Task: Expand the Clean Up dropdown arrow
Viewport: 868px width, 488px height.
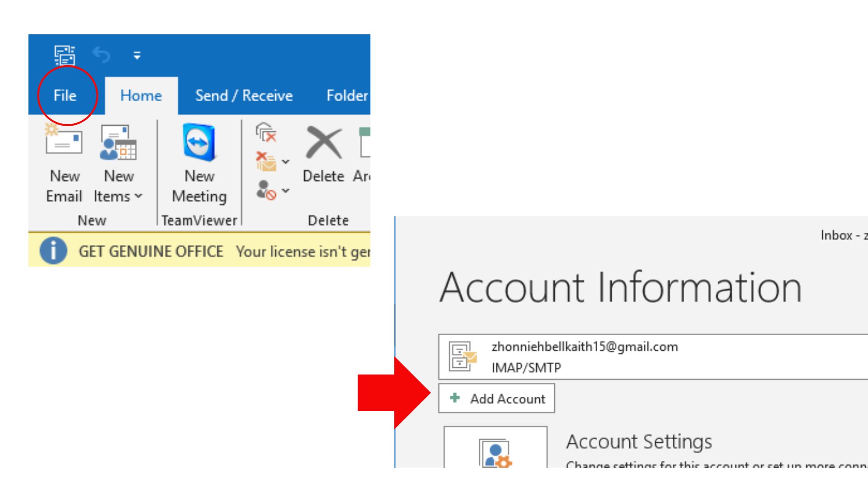Action: pos(286,162)
